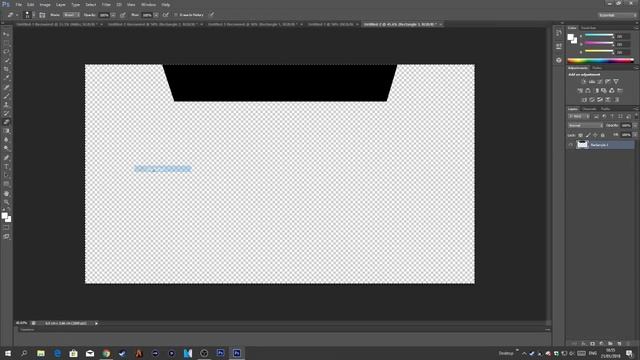Image resolution: width=640 pixels, height=360 pixels.
Task: Open the Windows Start menu
Action: click(x=7, y=353)
